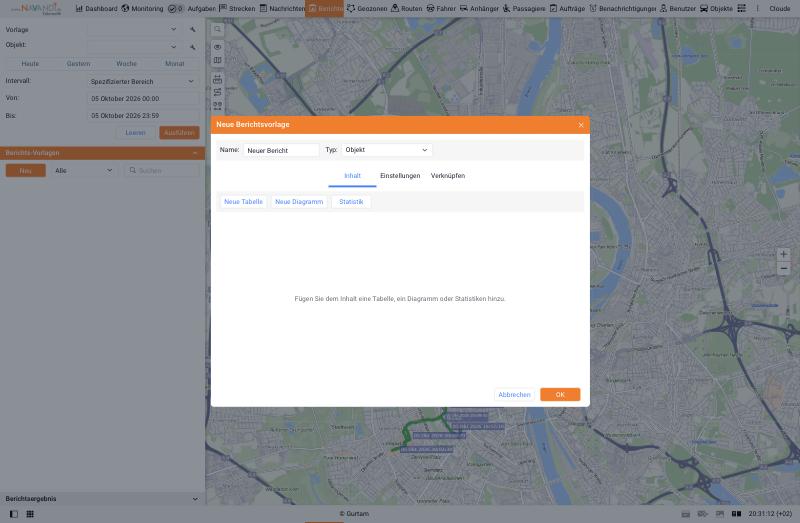The height and width of the screenshot is (523, 800).
Task: Switch to the Inhalt tab
Action: click(x=352, y=176)
